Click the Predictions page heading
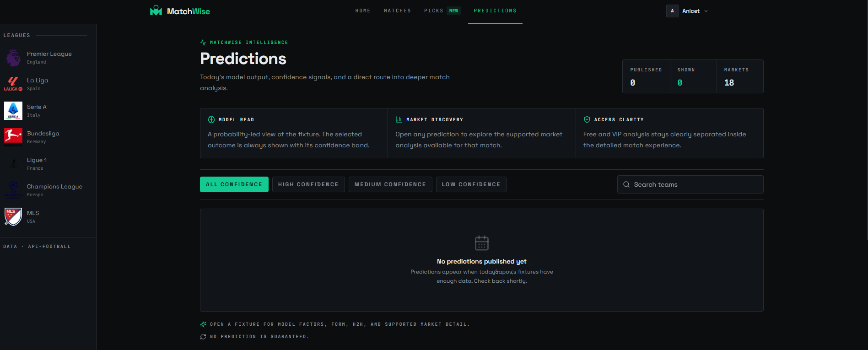This screenshot has height=350, width=868. [x=243, y=59]
